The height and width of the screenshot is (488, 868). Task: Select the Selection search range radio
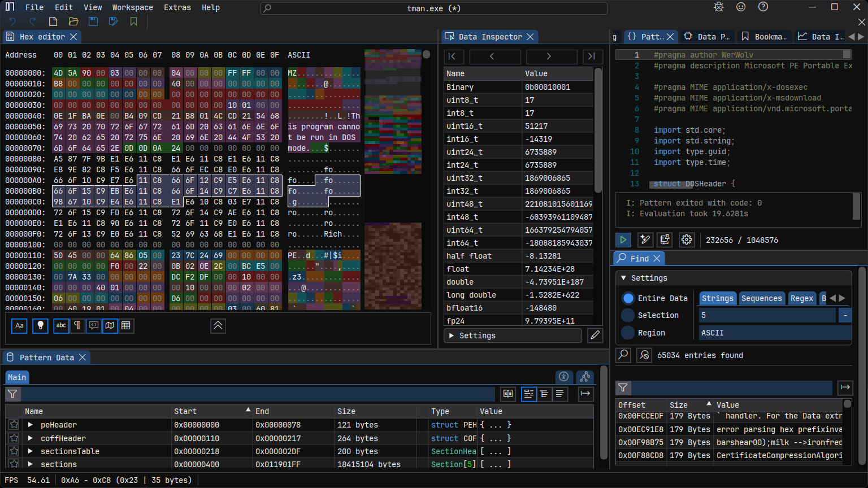(x=628, y=315)
